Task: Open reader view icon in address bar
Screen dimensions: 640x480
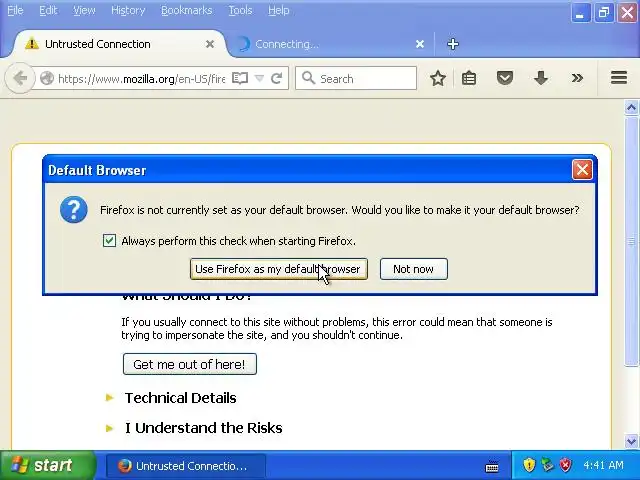Action: coord(240,78)
